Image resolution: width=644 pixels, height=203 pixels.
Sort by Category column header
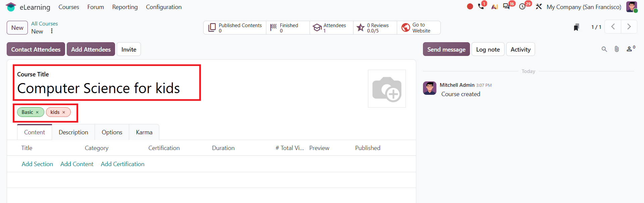97,148
